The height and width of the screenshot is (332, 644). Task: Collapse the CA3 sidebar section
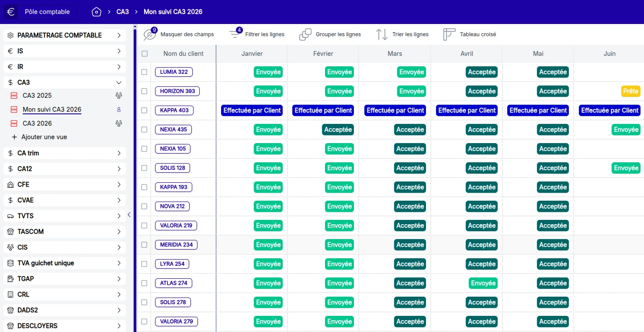118,82
